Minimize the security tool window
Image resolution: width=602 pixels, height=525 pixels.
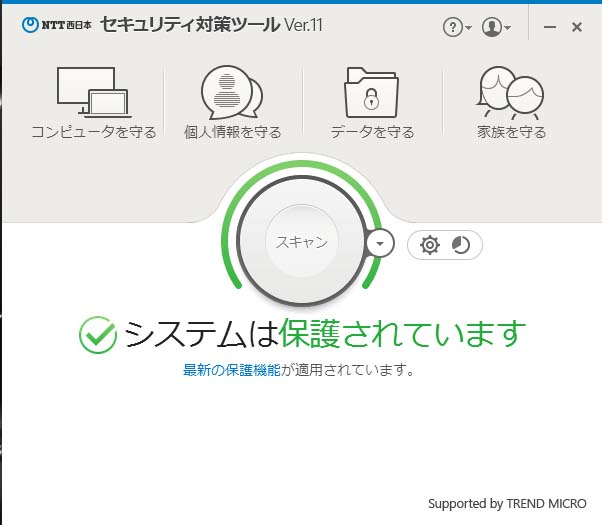(550, 27)
